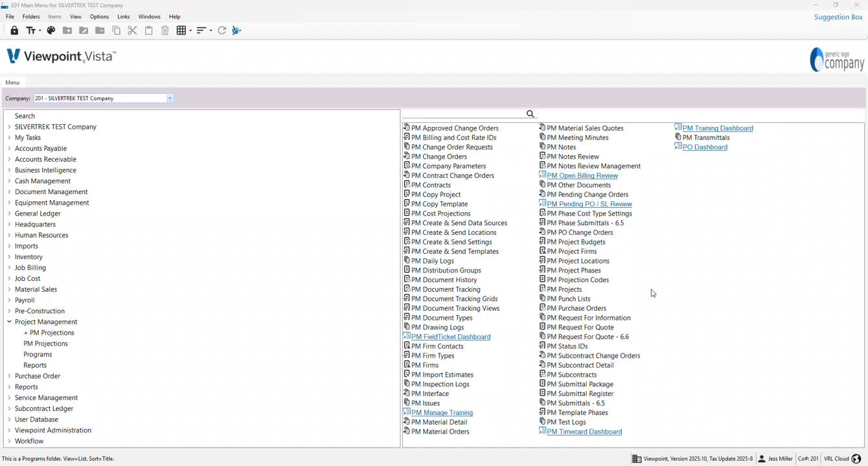This screenshot has width=868, height=466.
Task: Open the View menu
Action: tap(76, 17)
